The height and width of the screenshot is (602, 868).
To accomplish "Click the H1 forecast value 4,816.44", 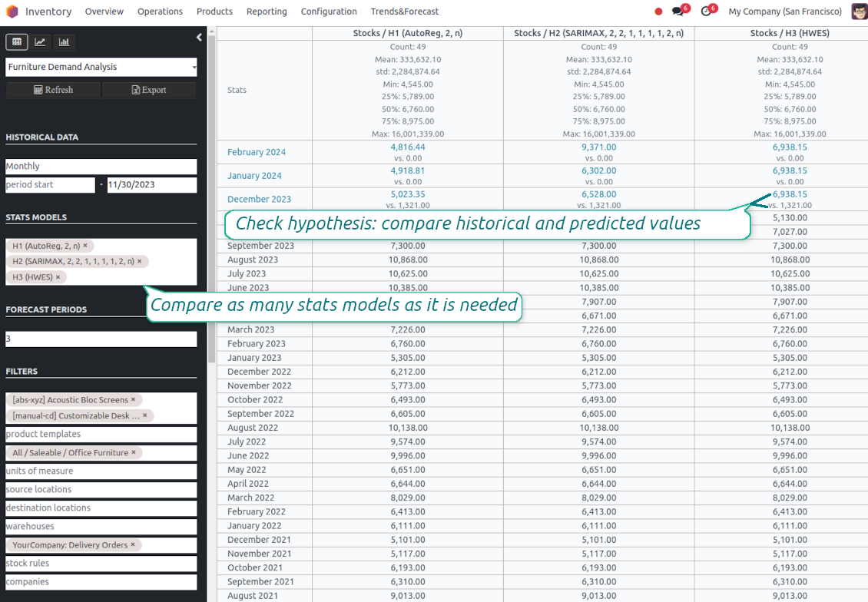I will click(408, 147).
